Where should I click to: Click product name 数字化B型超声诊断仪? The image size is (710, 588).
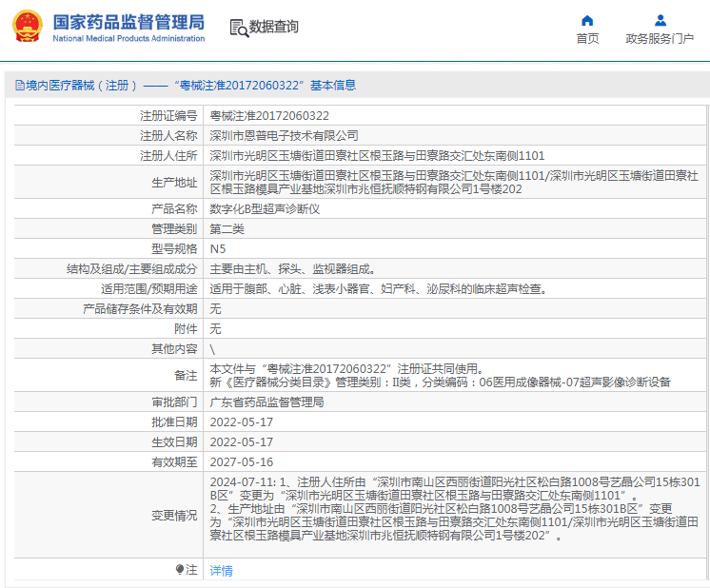[265, 209]
